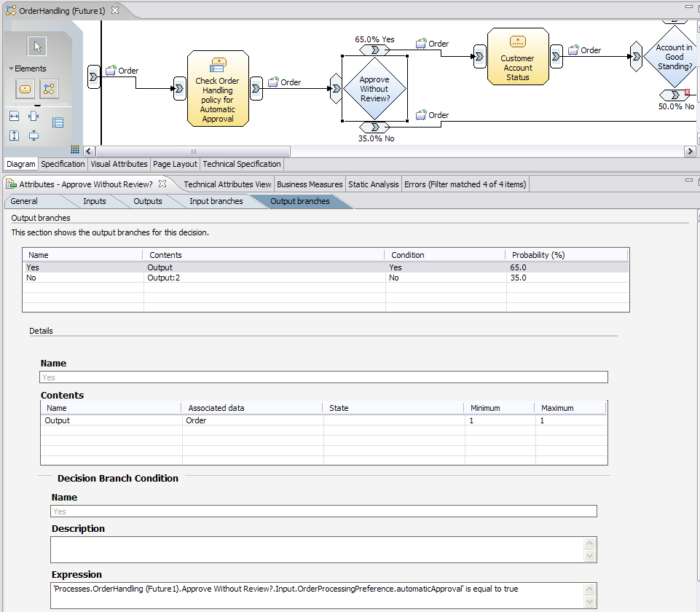Click the Decision Branch Condition Name field
700x612 pixels.
[323, 511]
